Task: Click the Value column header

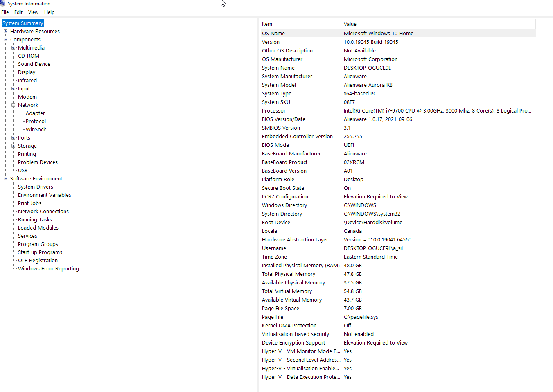Action: click(438, 24)
